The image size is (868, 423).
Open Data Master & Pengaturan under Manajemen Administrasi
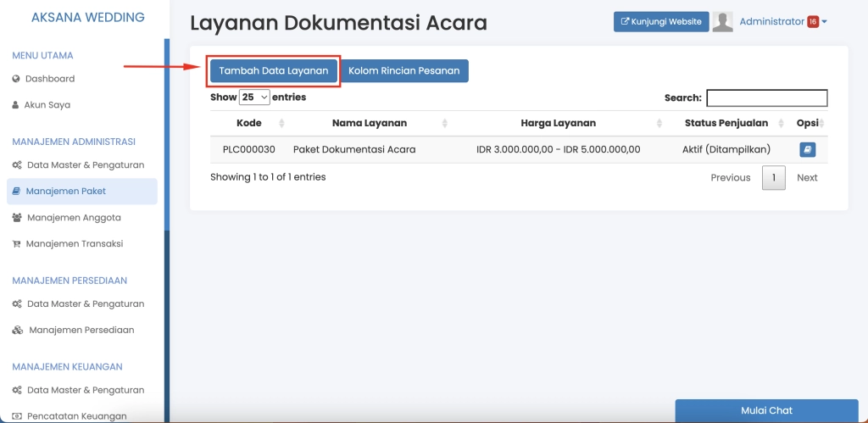(86, 165)
